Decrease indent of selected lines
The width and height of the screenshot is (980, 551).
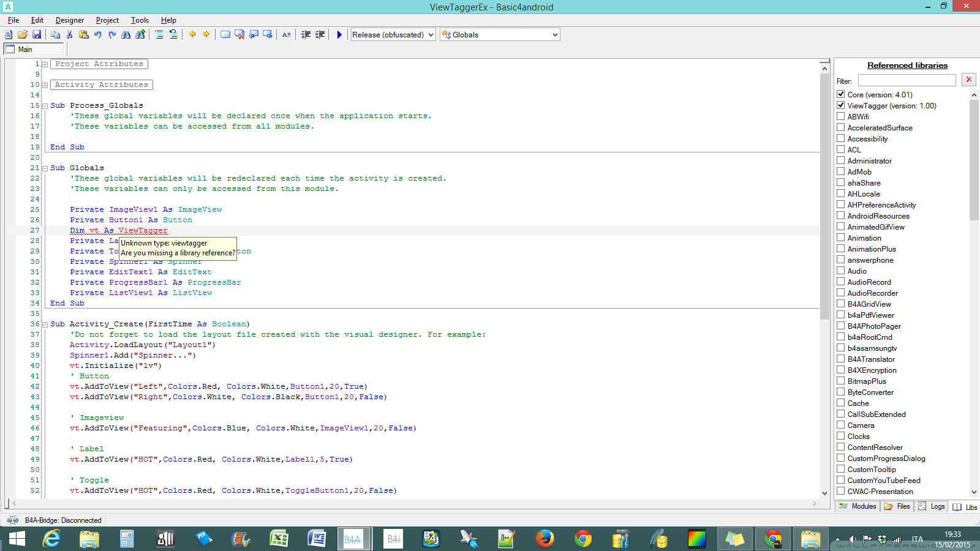pyautogui.click(x=306, y=35)
